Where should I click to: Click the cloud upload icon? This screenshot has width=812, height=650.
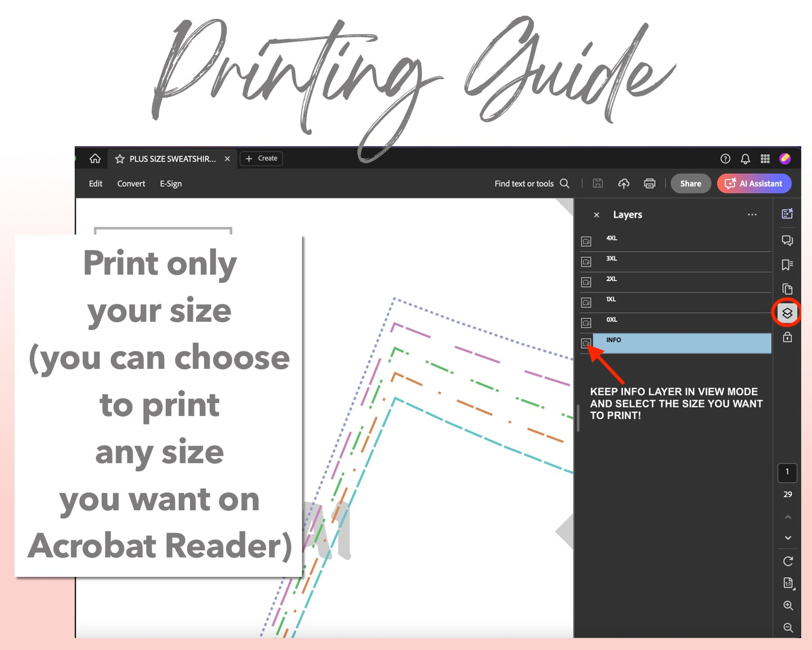pos(624,183)
